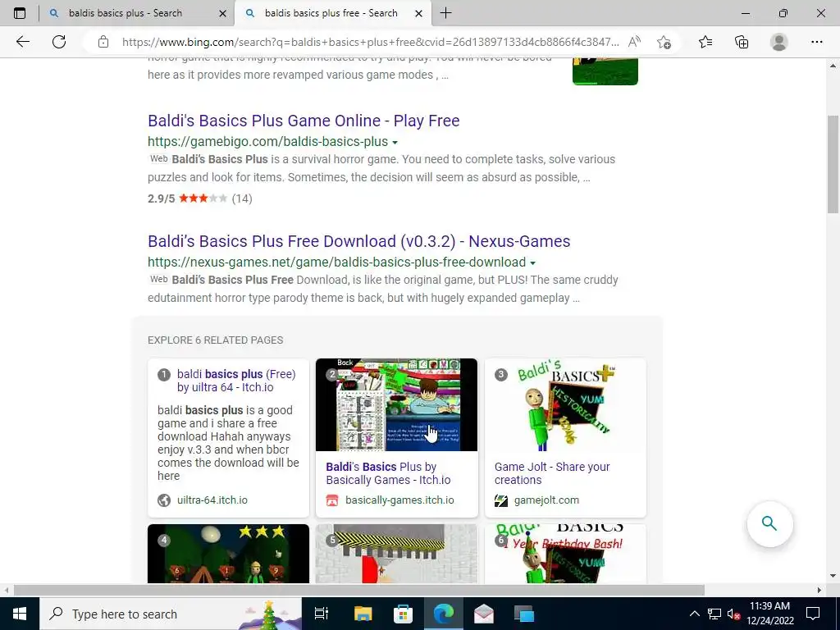
Task: Click the 'Type here to search' taskbar box
Action: point(171,614)
